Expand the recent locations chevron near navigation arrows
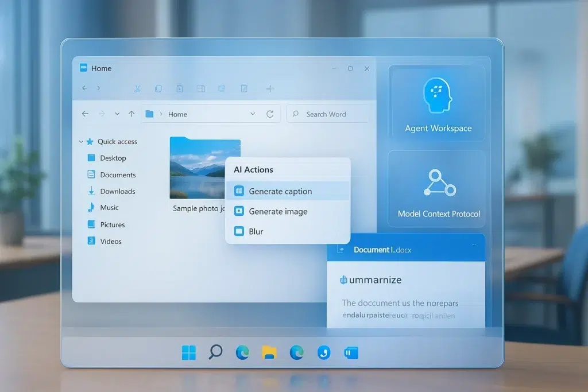Image resolution: width=588 pixels, height=392 pixels. coord(118,114)
